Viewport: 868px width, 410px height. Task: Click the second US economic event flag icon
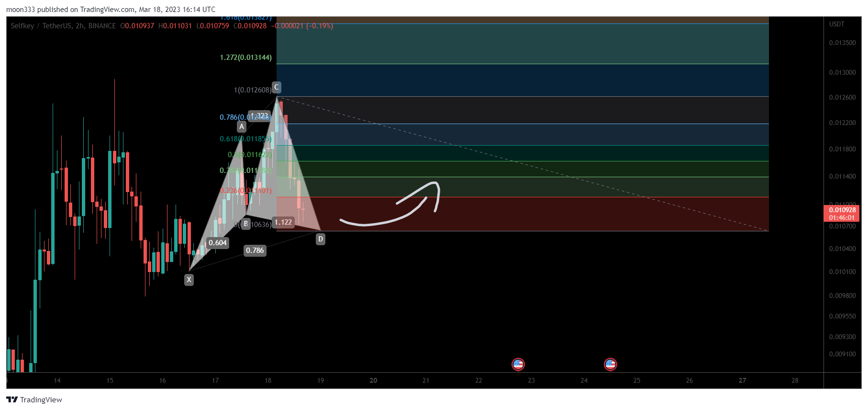tap(610, 364)
